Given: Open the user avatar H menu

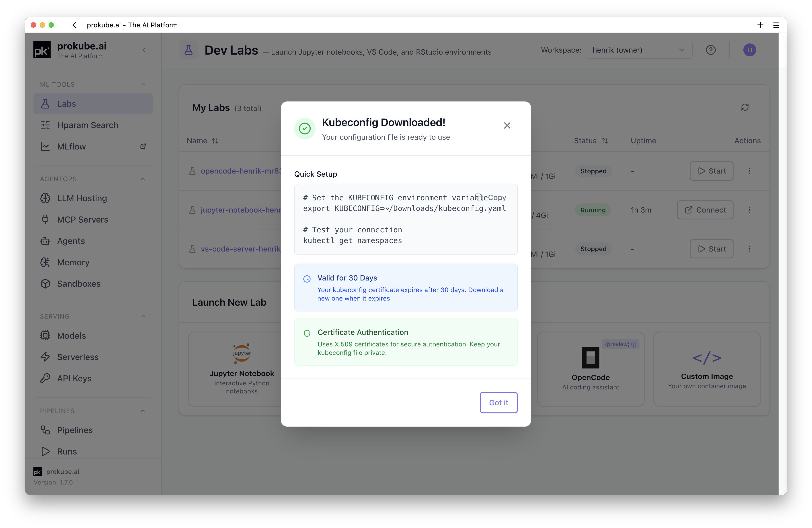Looking at the screenshot, I should (749, 50).
